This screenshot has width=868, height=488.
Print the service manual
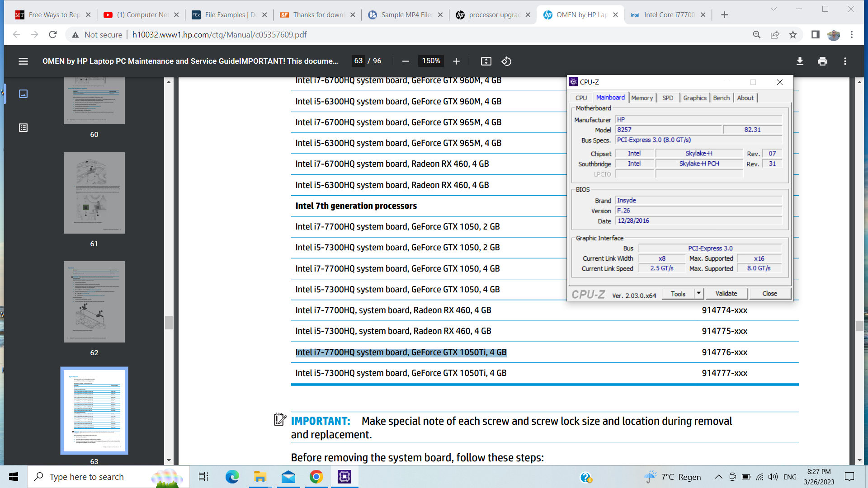tap(822, 61)
